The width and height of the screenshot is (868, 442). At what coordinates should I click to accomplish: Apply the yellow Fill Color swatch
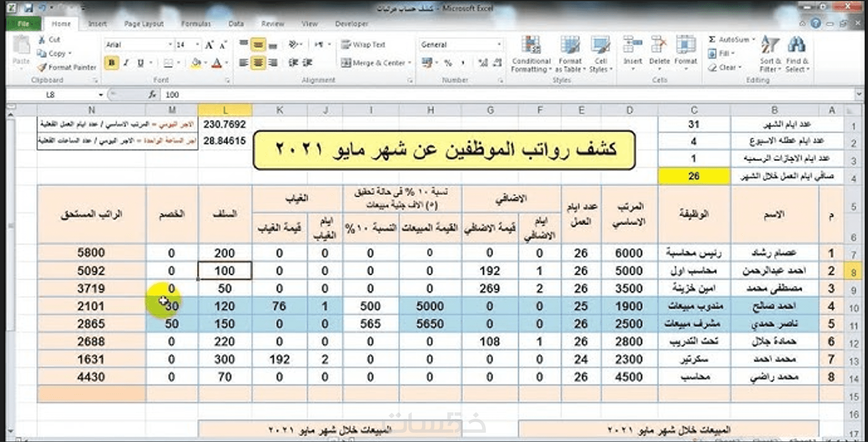[x=196, y=63]
